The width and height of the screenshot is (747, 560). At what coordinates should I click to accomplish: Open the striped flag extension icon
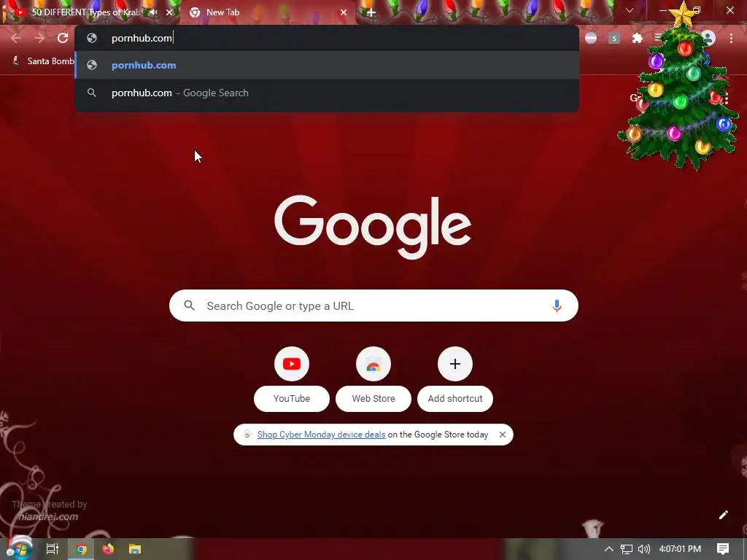point(591,38)
